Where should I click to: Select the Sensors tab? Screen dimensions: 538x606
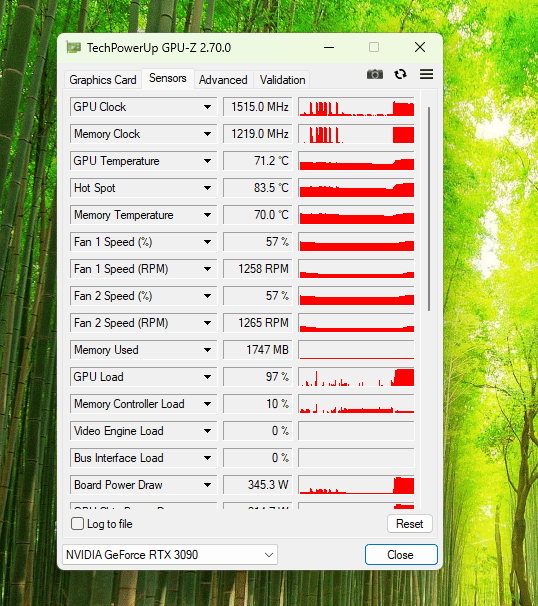168,78
